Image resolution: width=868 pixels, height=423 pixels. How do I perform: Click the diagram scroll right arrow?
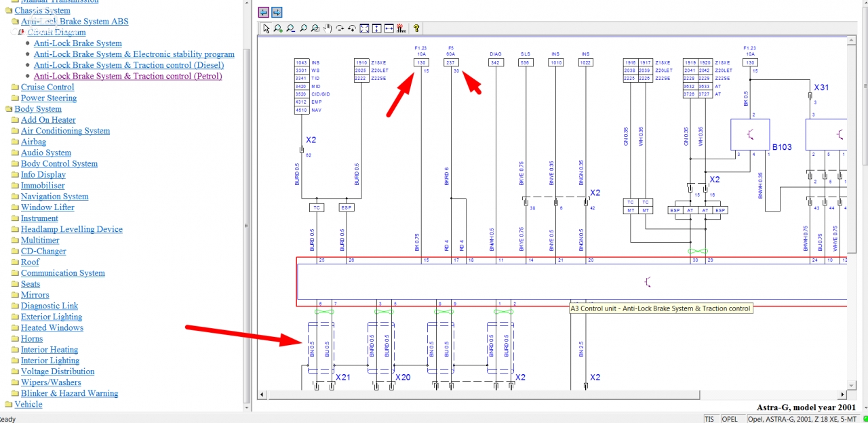(x=843, y=395)
